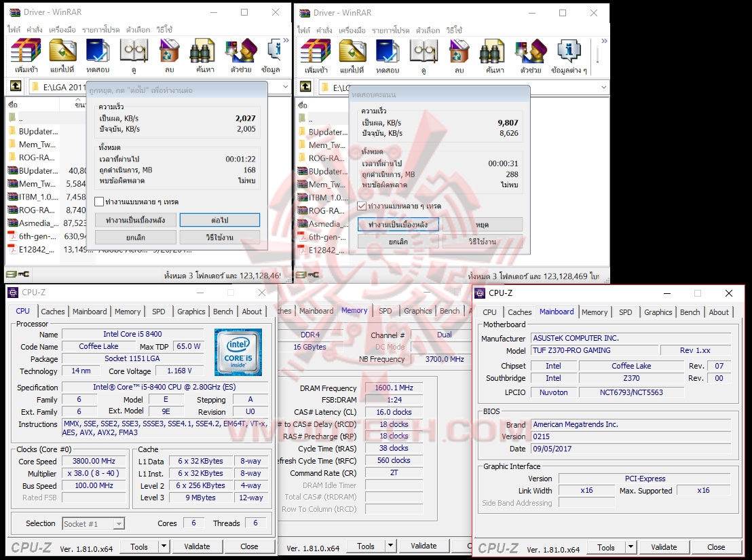Screen dimensions: 752x560
Task: Click toolbar overflow chevron in right WinRAR
Action: [604, 41]
